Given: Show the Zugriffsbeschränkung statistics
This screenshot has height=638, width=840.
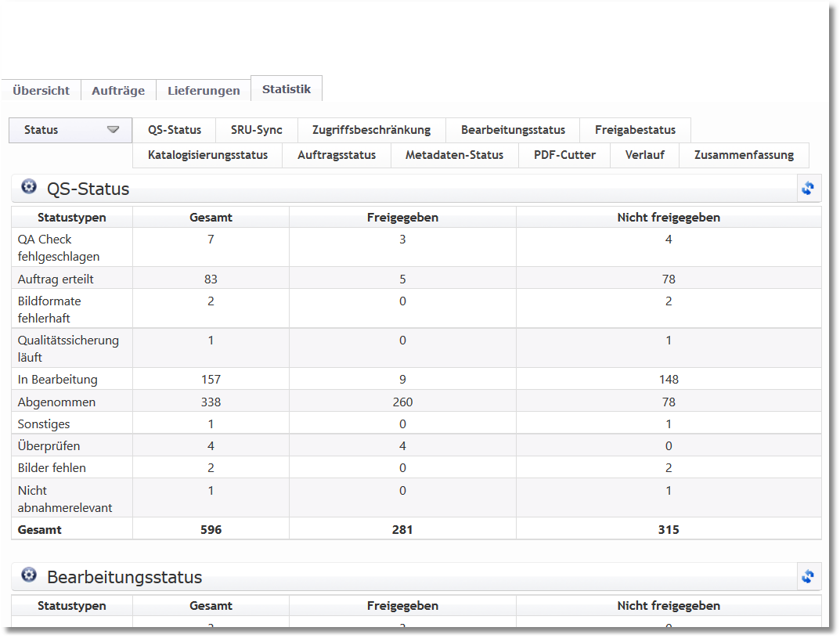Looking at the screenshot, I should [x=371, y=130].
